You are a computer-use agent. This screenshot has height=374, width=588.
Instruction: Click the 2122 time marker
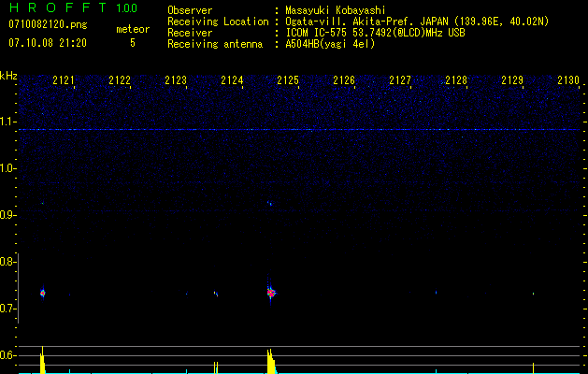click(120, 80)
